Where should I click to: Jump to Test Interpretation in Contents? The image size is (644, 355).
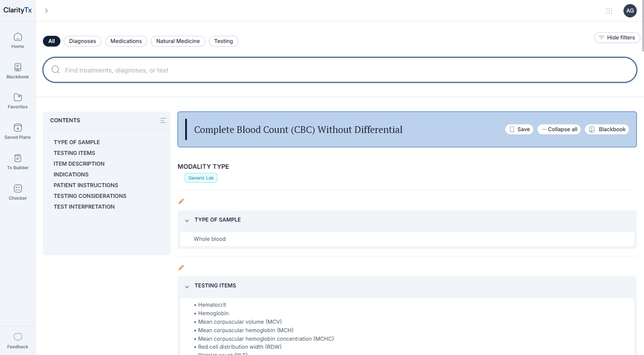point(84,207)
